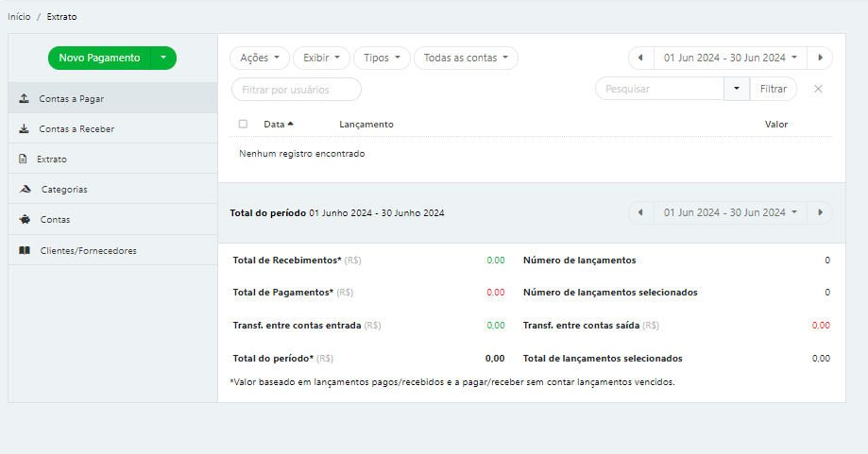
Task: Open the Todas as contas dropdown
Action: pyautogui.click(x=466, y=58)
